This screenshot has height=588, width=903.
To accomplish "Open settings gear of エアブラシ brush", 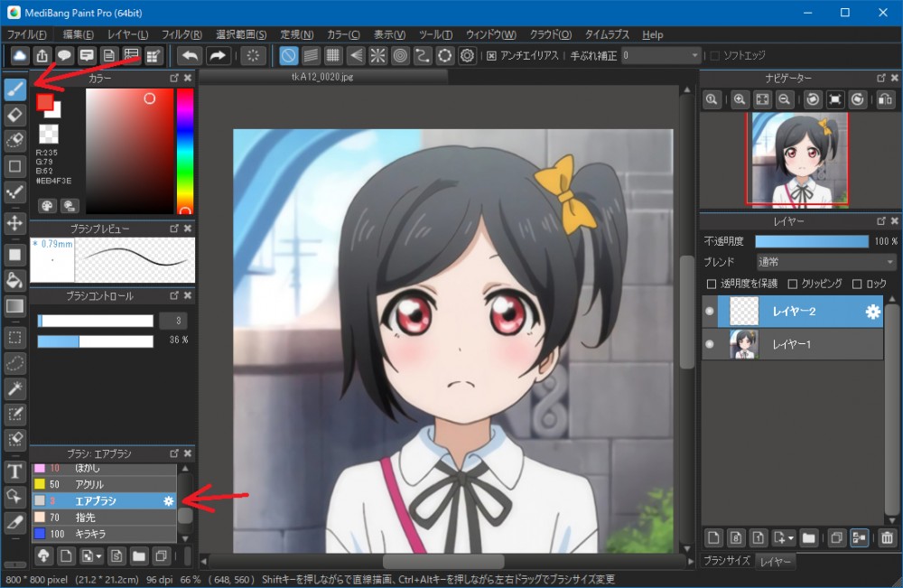I will (168, 501).
